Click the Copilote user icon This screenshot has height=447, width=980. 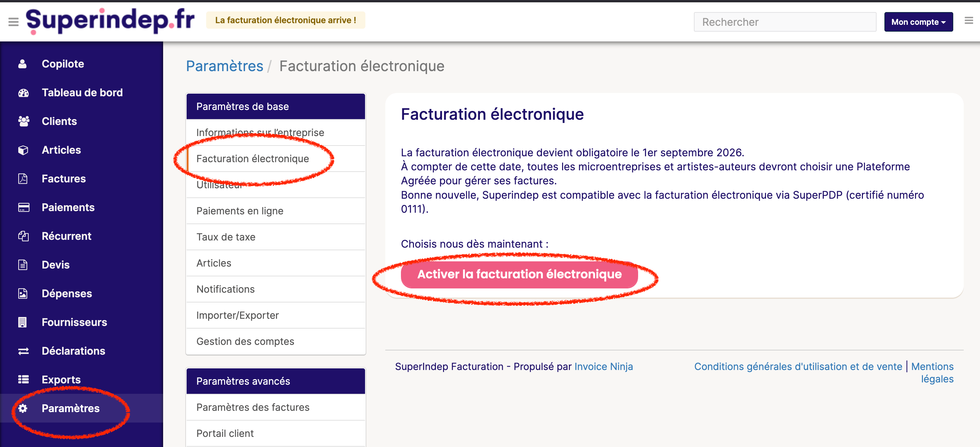(23, 64)
